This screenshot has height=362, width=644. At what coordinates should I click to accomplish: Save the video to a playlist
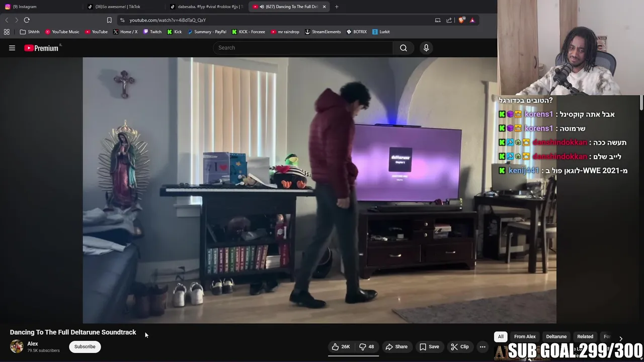click(x=429, y=346)
